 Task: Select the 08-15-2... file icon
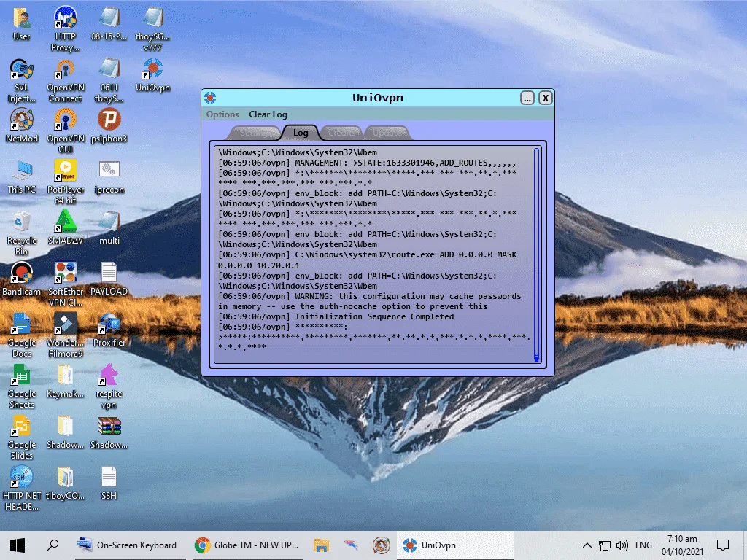[109, 24]
